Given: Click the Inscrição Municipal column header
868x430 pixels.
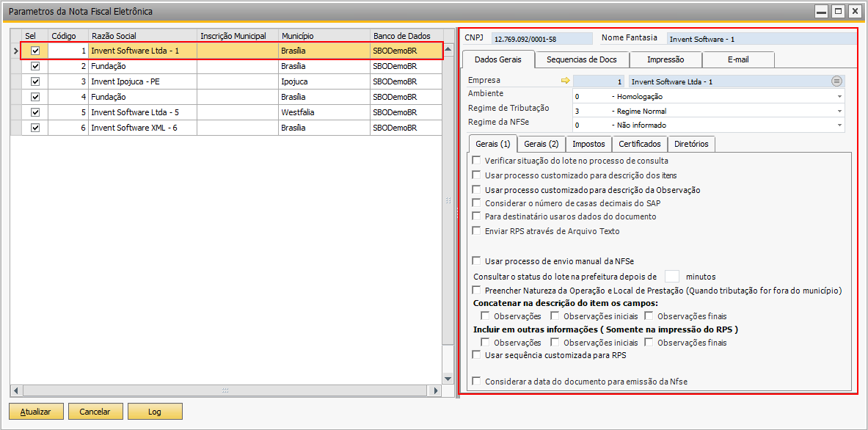Looking at the screenshot, I should point(237,35).
